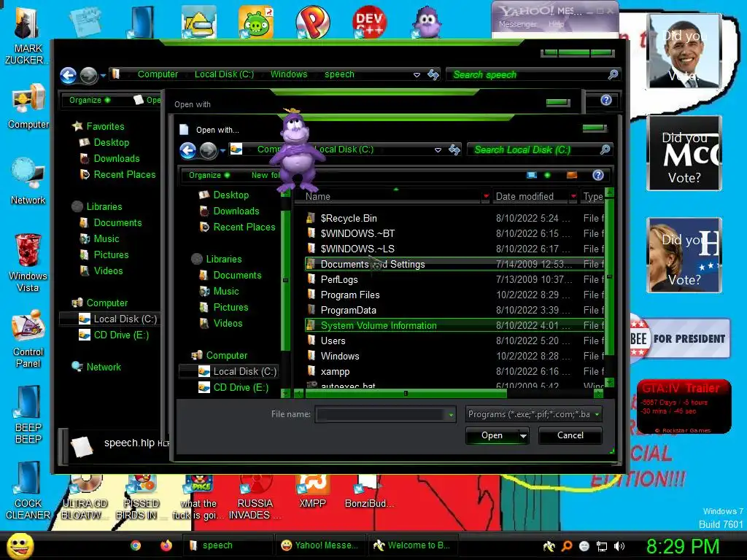747x560 pixels.
Task: Open the Dev-C++ desktop shortcut
Action: [x=369, y=22]
